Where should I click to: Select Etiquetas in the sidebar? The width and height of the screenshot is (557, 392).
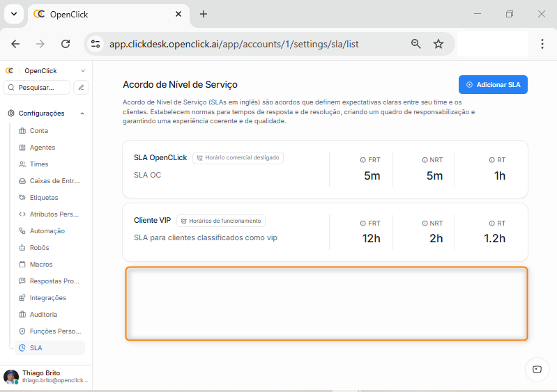[x=44, y=198]
